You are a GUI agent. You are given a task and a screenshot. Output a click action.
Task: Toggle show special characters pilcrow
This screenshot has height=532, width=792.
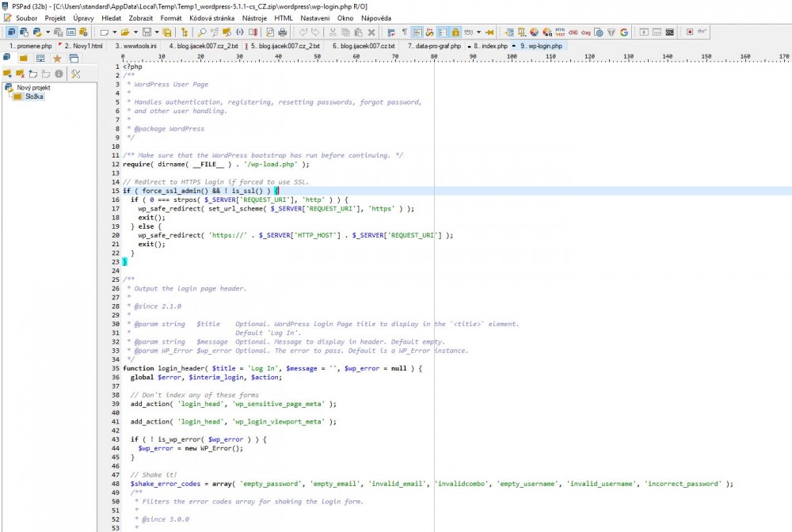coord(405,32)
